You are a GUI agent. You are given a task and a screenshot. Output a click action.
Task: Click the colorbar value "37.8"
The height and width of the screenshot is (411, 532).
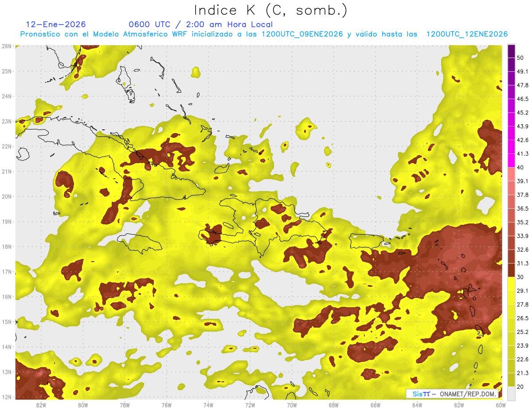pos(523,195)
